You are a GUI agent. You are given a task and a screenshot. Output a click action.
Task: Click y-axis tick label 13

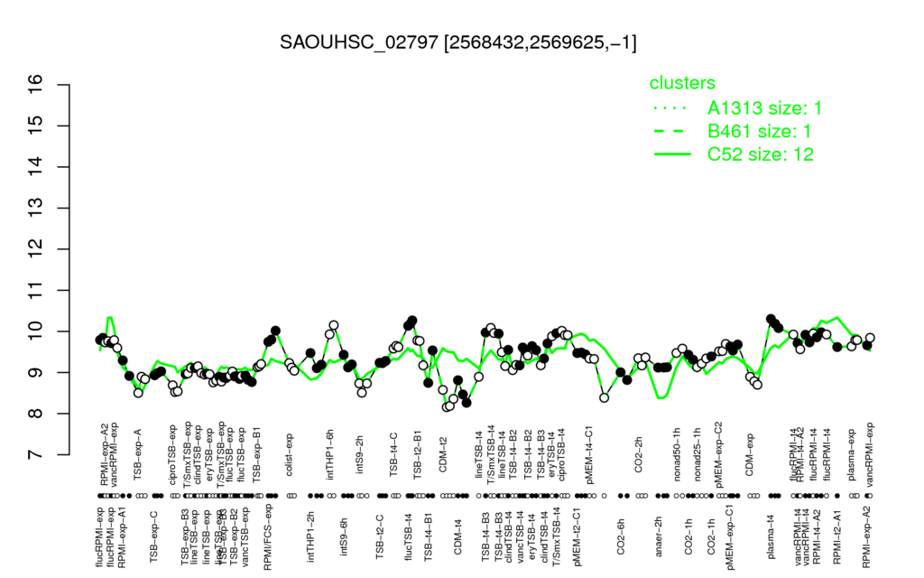[35, 209]
